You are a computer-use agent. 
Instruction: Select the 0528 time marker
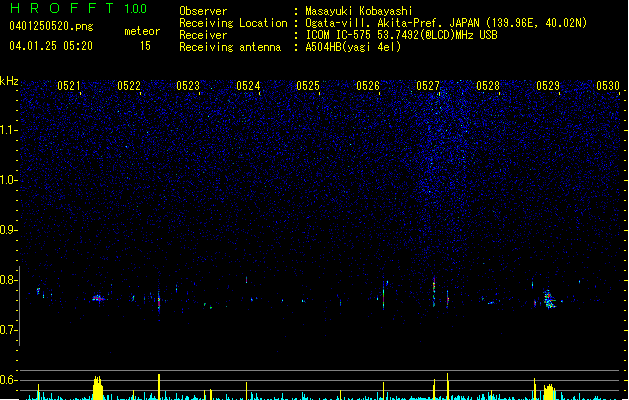point(488,86)
